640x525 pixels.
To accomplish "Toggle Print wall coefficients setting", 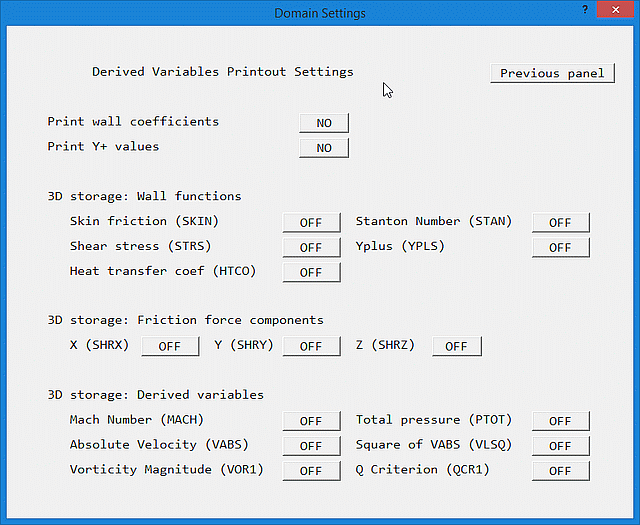I will (324, 123).
